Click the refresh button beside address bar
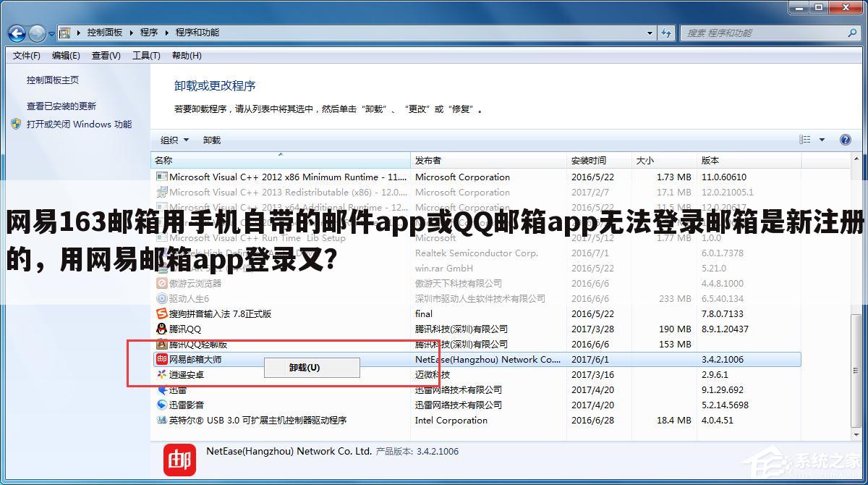This screenshot has width=868, height=485. [666, 33]
